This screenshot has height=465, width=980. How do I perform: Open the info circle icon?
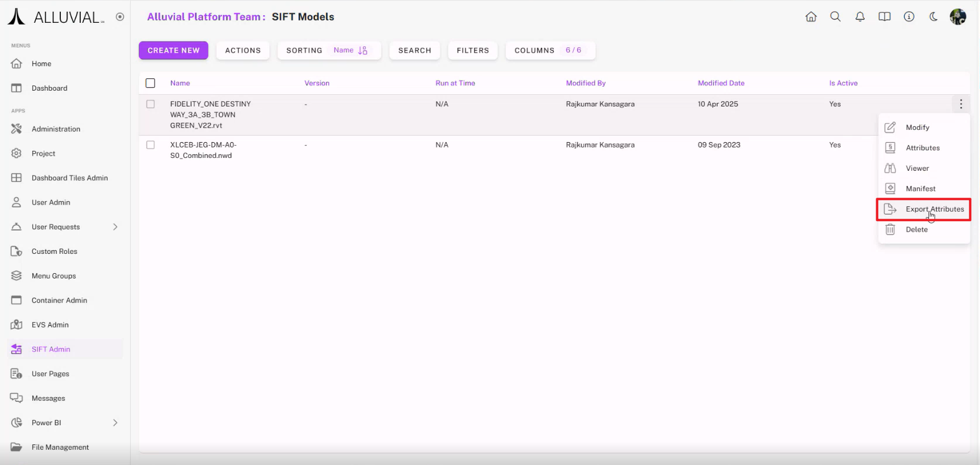click(909, 17)
